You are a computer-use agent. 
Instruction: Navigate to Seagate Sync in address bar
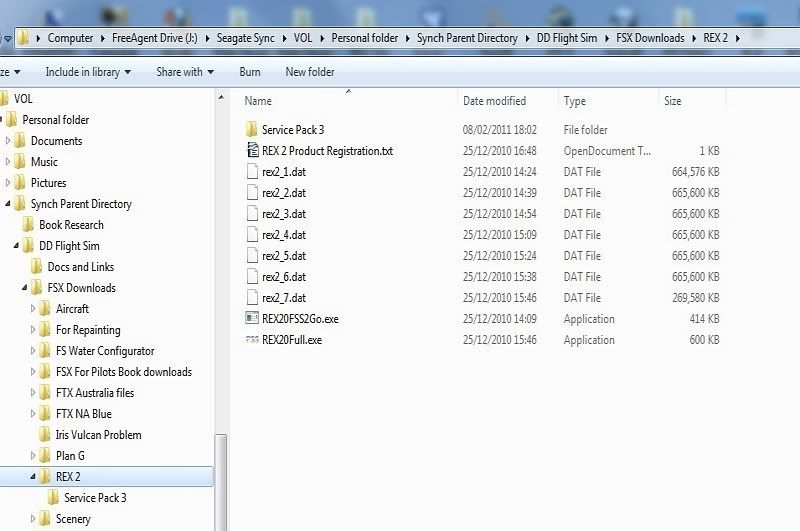pyautogui.click(x=245, y=38)
